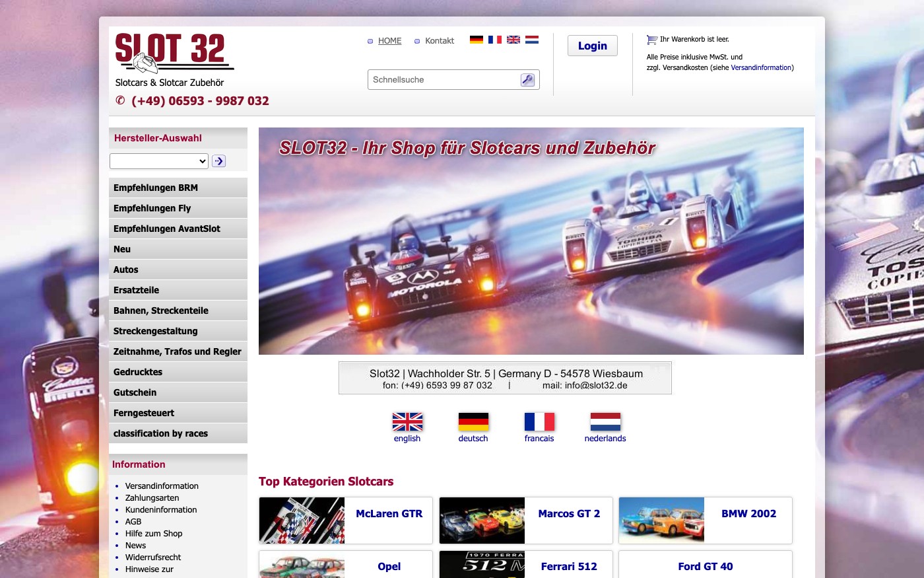
Task: Click the Dutch flag in header
Action: click(532, 40)
